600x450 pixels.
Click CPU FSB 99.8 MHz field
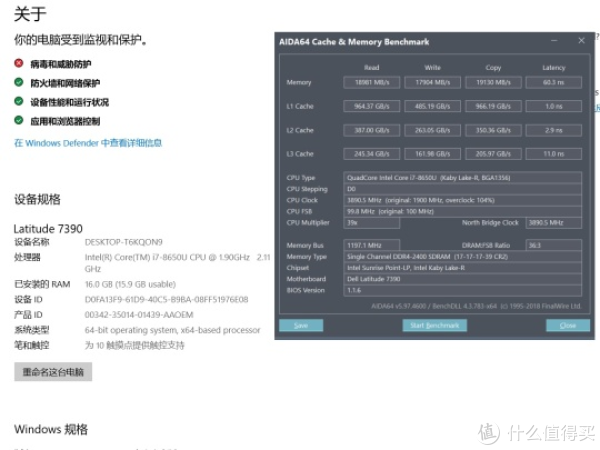coord(463,211)
